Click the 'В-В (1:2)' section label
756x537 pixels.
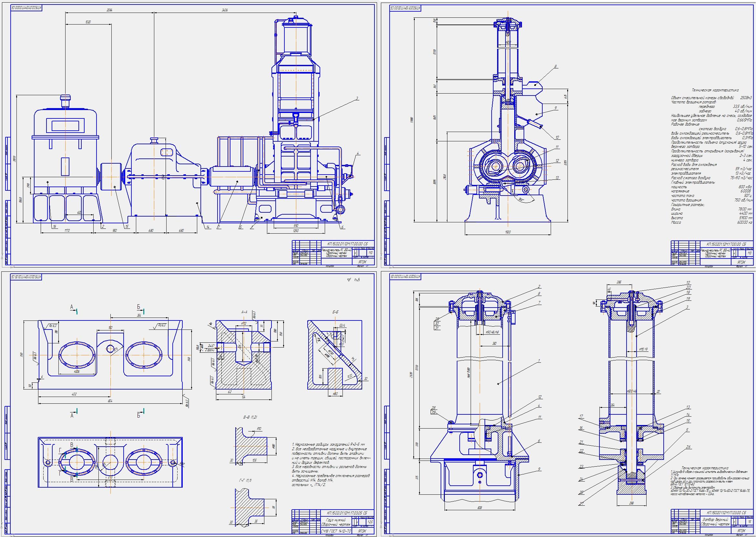(250, 417)
